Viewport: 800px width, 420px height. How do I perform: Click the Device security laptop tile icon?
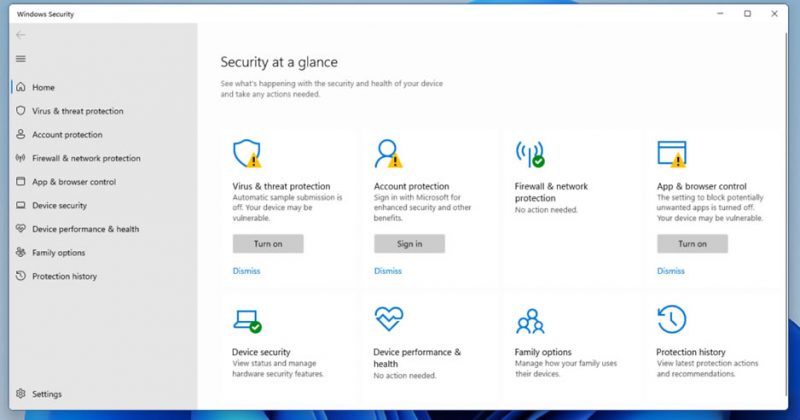pos(247,320)
